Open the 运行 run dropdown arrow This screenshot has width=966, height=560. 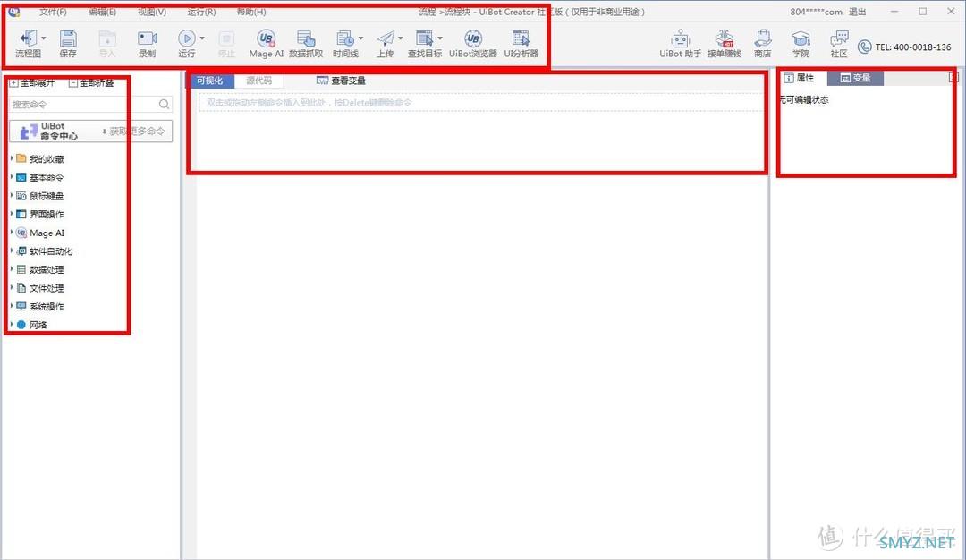click(202, 38)
